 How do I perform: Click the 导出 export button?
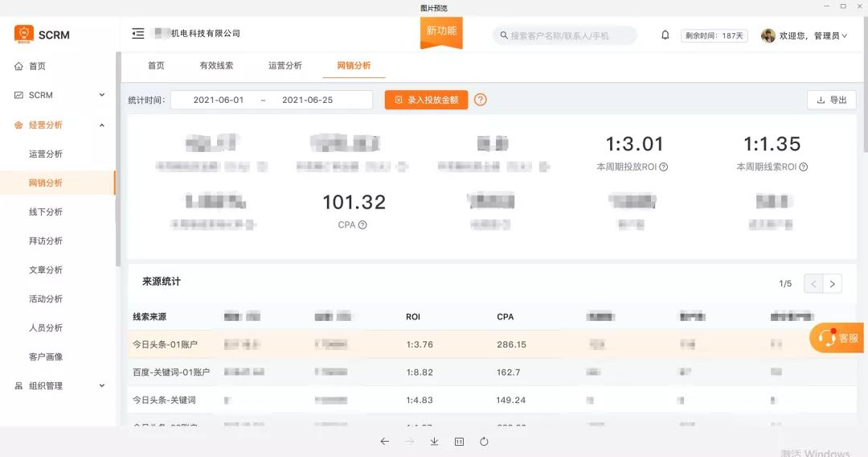(832, 100)
